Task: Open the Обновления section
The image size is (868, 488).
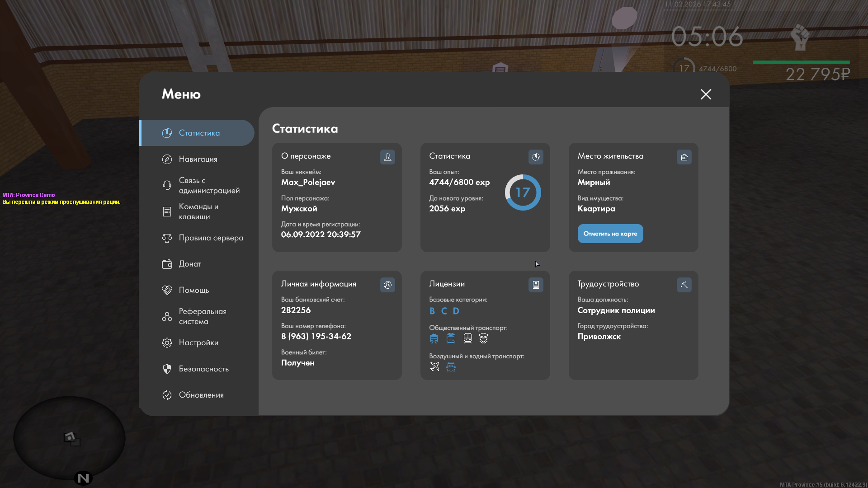Action: pyautogui.click(x=201, y=395)
